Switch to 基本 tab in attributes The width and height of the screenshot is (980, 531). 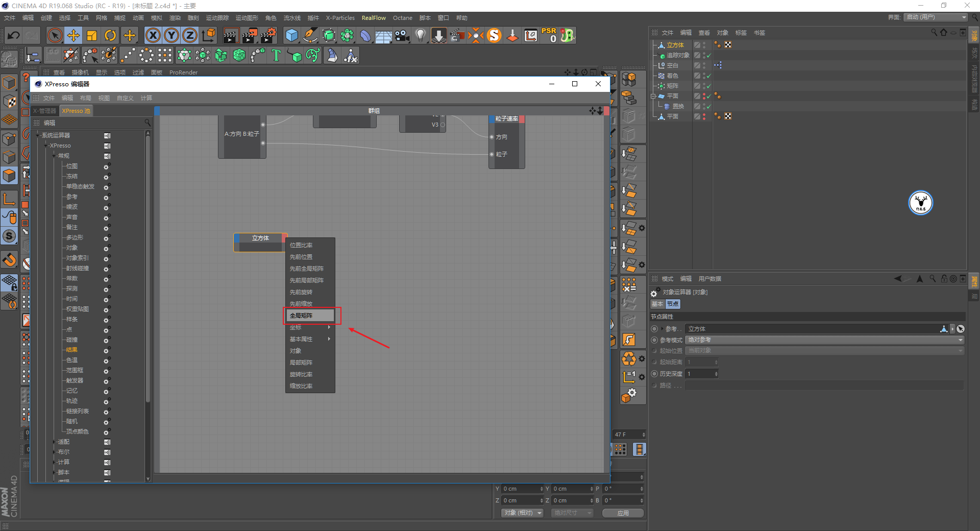(x=657, y=304)
